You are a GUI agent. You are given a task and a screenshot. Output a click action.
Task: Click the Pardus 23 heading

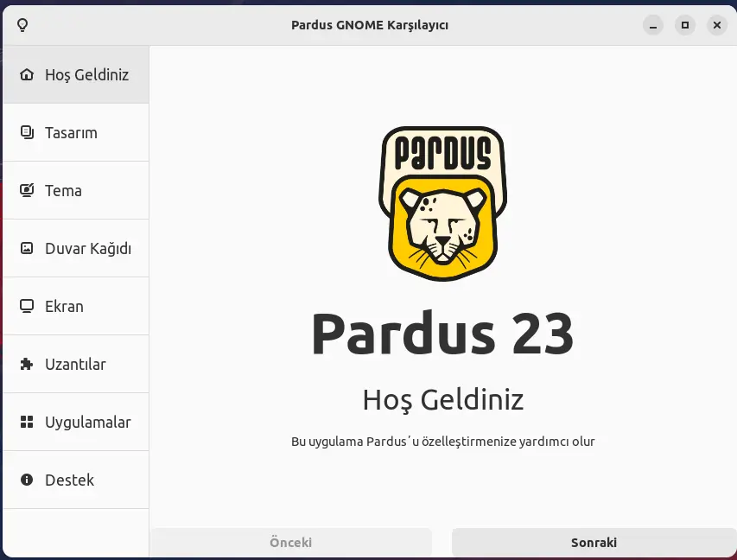pos(442,334)
